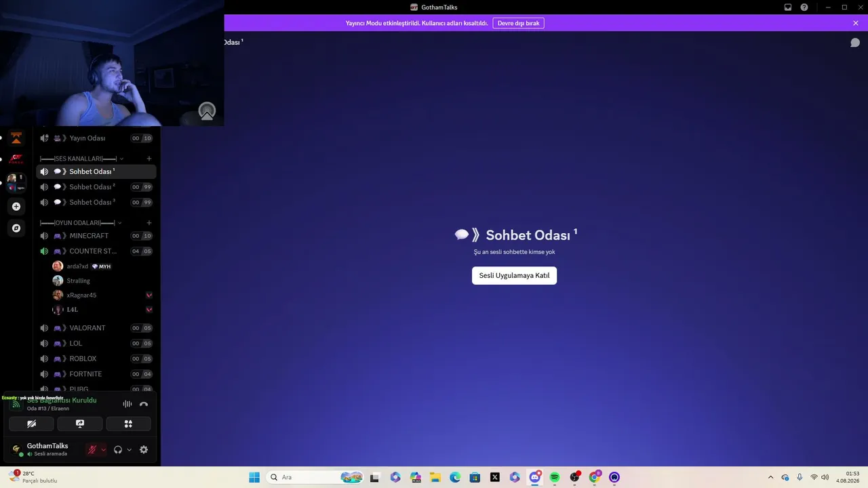Image resolution: width=868 pixels, height=488 pixels.
Task: Open the Discord help icon
Action: click(x=804, y=7)
